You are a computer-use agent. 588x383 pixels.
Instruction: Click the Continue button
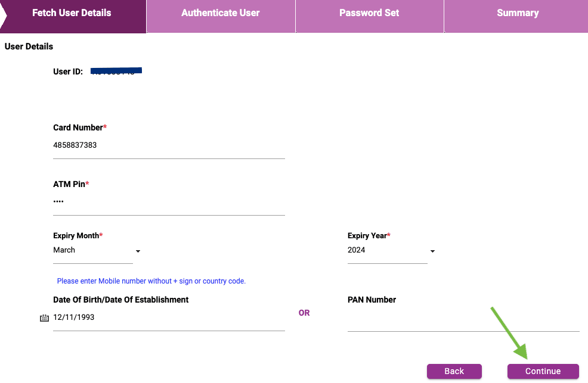coord(543,371)
